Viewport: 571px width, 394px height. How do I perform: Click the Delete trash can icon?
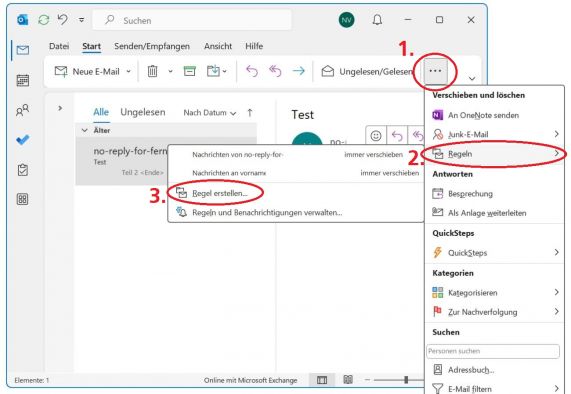pos(152,71)
